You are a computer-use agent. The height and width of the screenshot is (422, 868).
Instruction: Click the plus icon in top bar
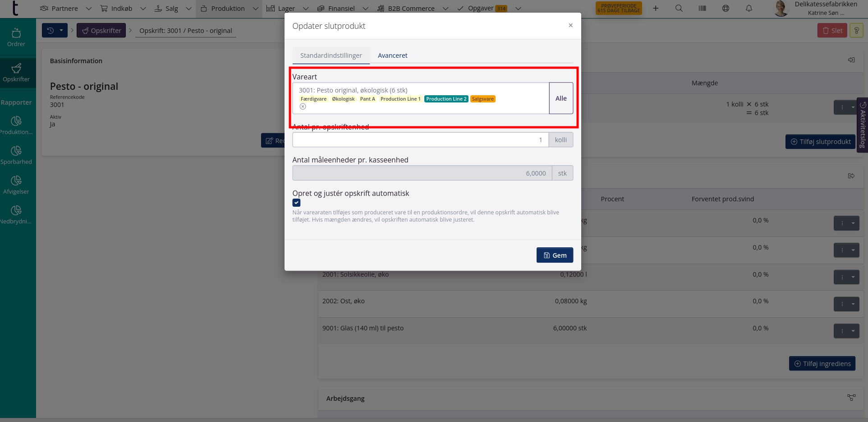pyautogui.click(x=656, y=8)
